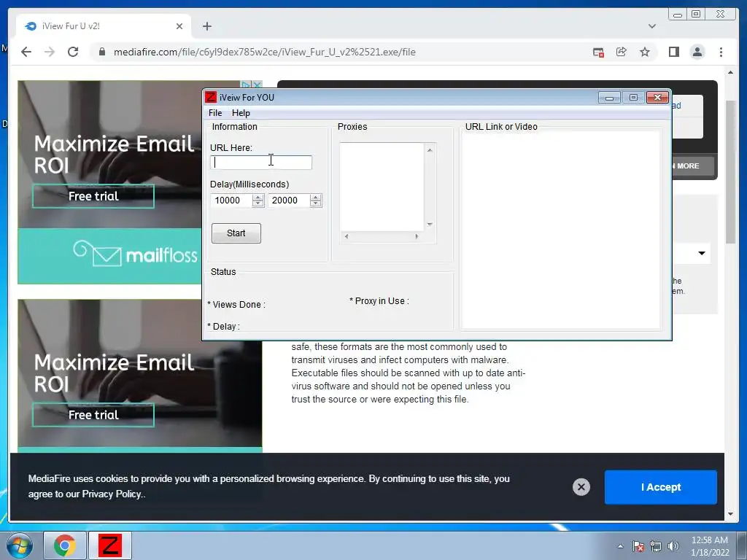The height and width of the screenshot is (560, 747).
Task: Open the Help menu in iVeiw
Action: point(241,113)
